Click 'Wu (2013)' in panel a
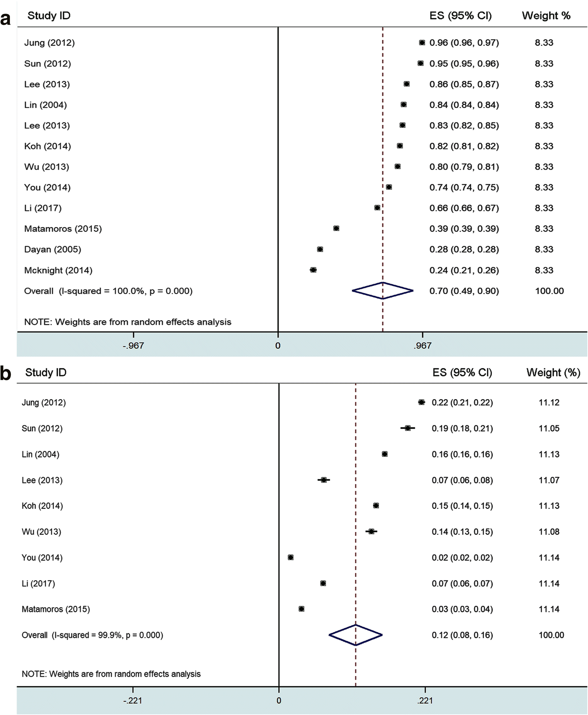Viewport: 588px width, 715px height. click(46, 167)
